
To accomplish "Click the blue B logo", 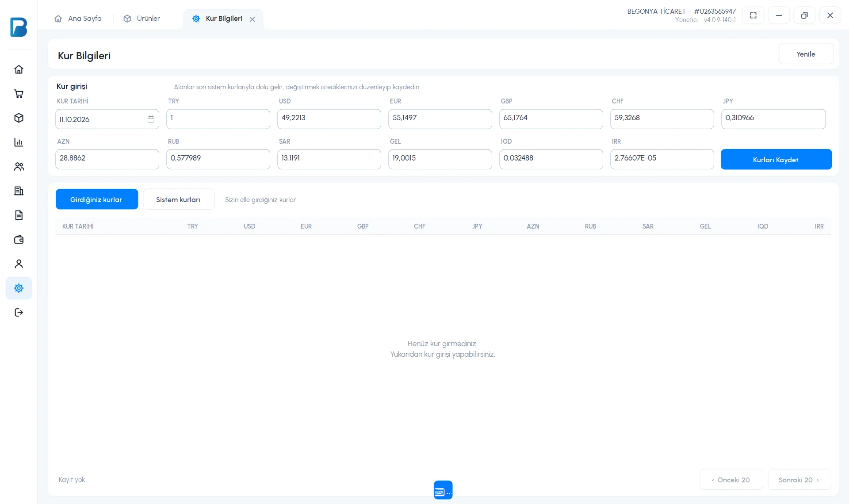I will tap(19, 27).
